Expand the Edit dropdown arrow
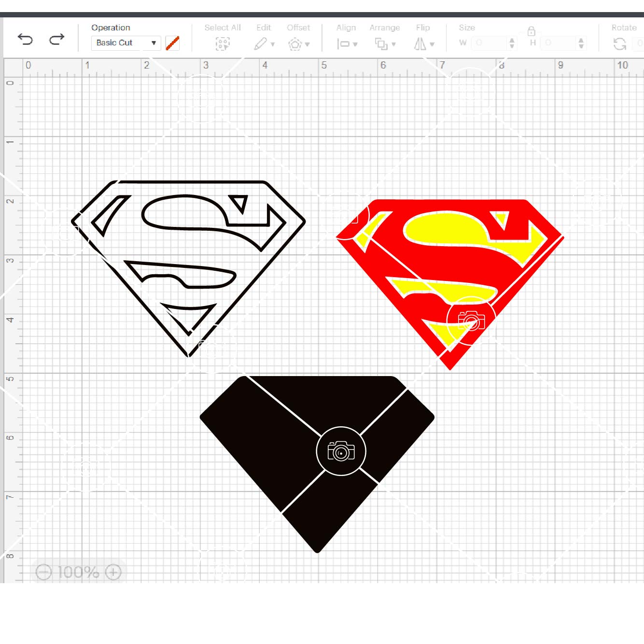 pos(273,44)
